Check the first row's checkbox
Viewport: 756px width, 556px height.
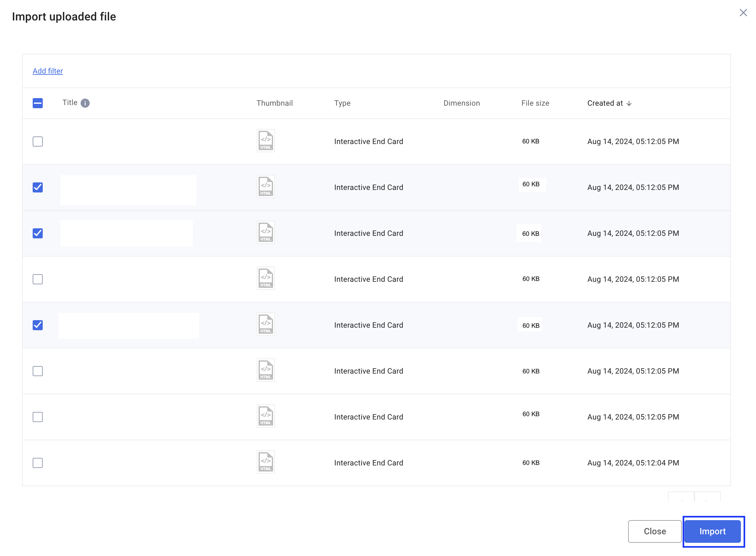click(x=38, y=141)
